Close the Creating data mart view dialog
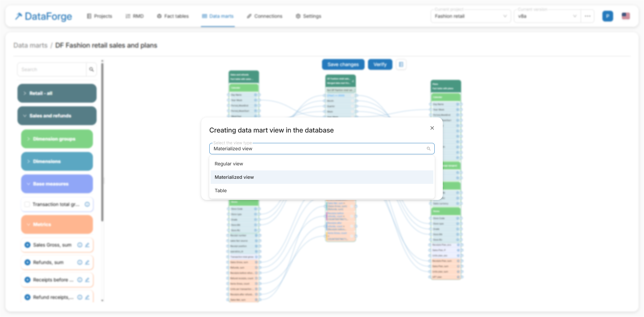 pos(432,128)
